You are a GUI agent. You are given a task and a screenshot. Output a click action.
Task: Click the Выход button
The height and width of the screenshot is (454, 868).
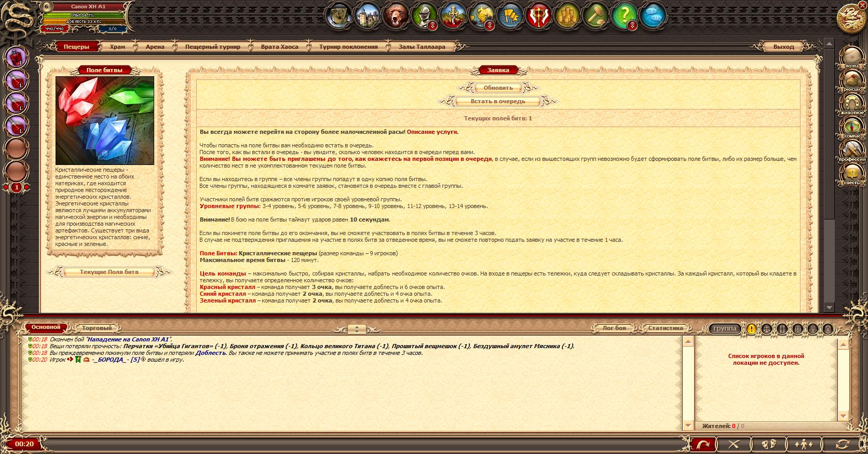point(783,47)
